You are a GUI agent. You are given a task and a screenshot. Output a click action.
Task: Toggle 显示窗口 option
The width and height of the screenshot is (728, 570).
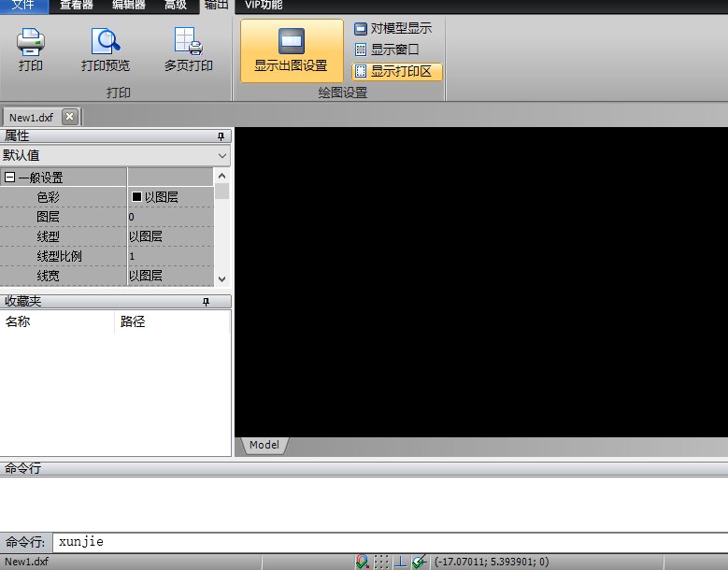[x=386, y=50]
